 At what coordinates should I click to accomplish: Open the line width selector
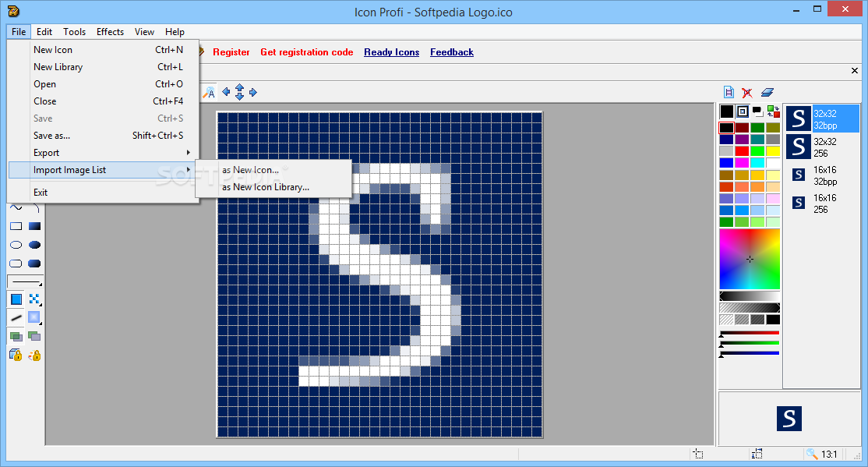point(25,282)
